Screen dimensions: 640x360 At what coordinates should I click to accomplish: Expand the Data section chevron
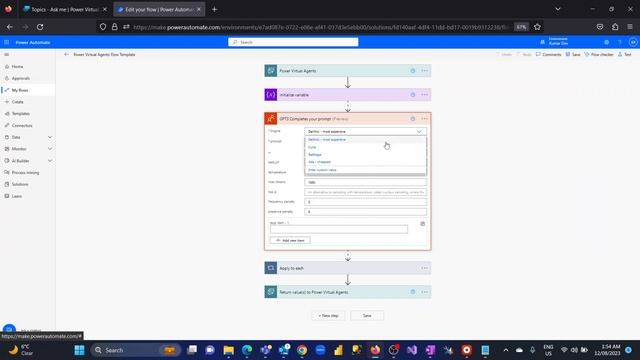tap(50, 137)
